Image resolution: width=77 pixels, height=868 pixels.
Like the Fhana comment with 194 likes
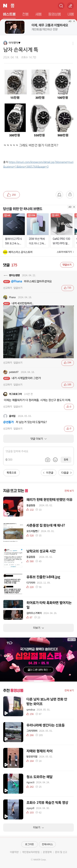tap(68, 363)
